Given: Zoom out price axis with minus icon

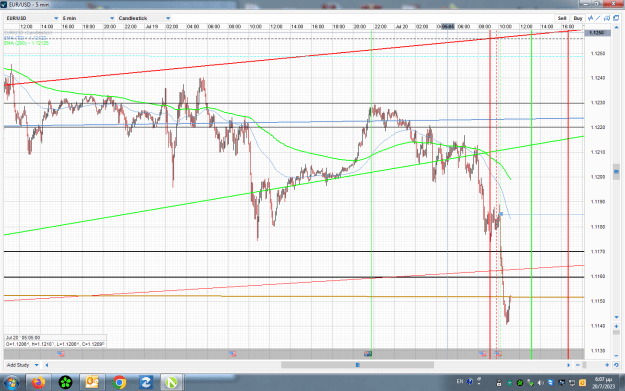Looking at the screenshot, I should tap(616, 355).
